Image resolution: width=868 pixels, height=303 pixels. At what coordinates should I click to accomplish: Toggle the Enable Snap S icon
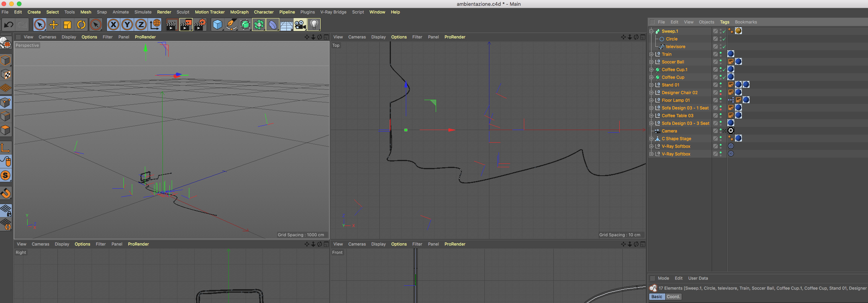point(6,176)
